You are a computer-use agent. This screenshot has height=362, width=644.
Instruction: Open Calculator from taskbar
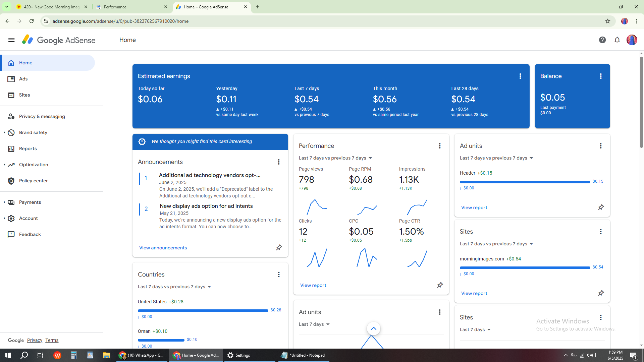pyautogui.click(x=74, y=355)
